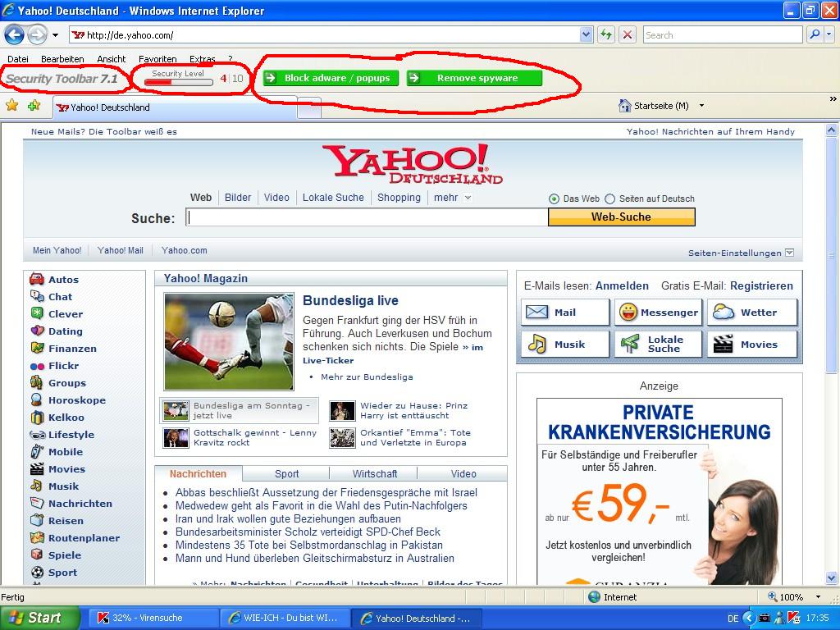Viewport: 840px width, 630px height.
Task: Expand the Seiten-Einstellungen dropdown
Action: pos(789,253)
